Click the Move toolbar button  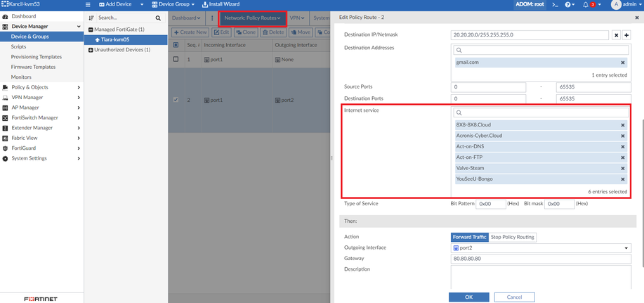pyautogui.click(x=301, y=32)
